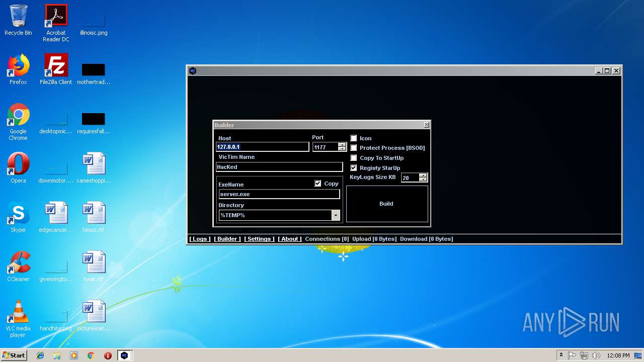
Task: Click Opera icon in taskbar
Action: (108, 355)
